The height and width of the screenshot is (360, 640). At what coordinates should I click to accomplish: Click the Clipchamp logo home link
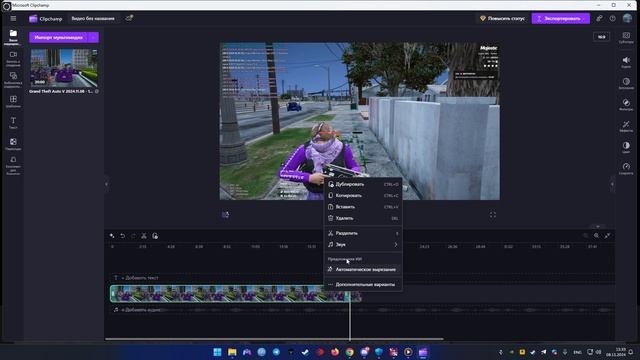[x=46, y=18]
